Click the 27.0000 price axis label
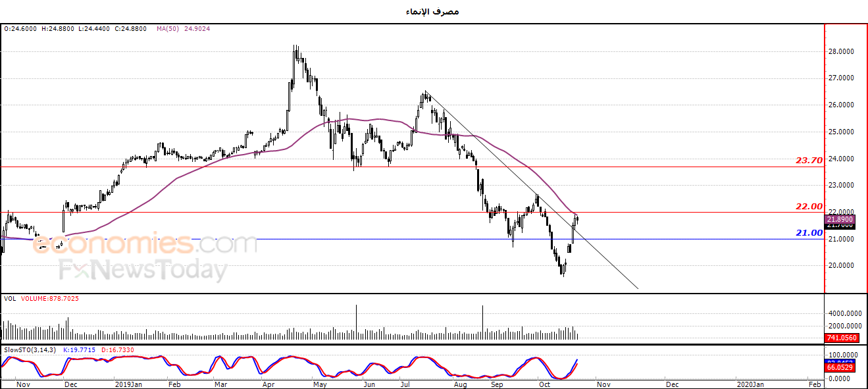Viewport: 868px width, 389px height. [x=842, y=78]
